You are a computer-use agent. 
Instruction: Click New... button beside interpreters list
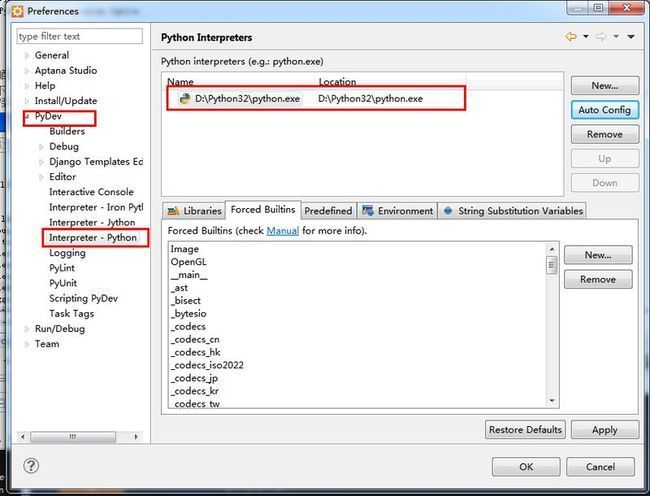click(x=605, y=85)
